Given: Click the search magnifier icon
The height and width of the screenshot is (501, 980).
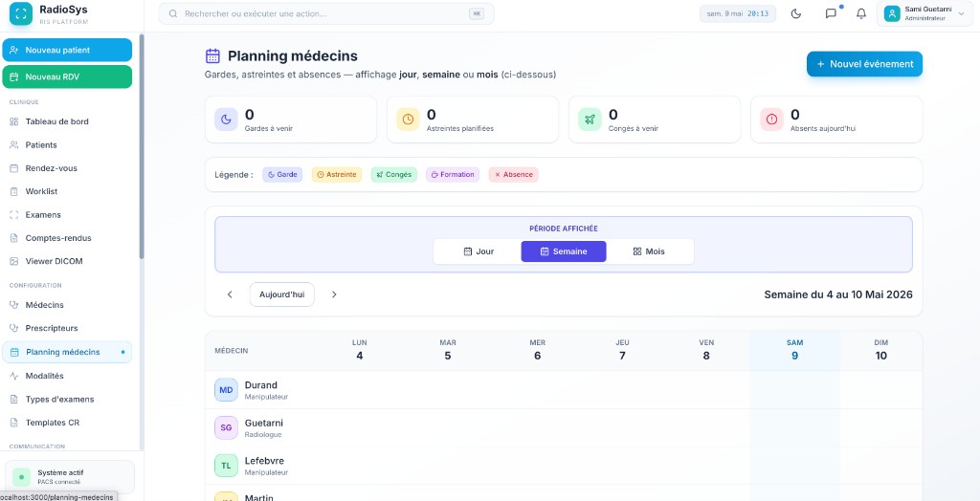Looking at the screenshot, I should pyautogui.click(x=173, y=13).
